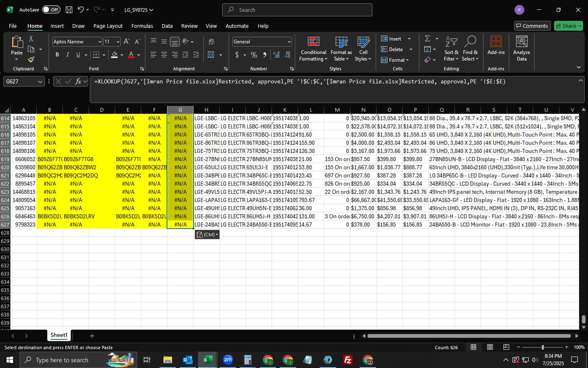Click the Increase Decimal icon
The height and width of the screenshot is (368, 588).
pyautogui.click(x=276, y=55)
